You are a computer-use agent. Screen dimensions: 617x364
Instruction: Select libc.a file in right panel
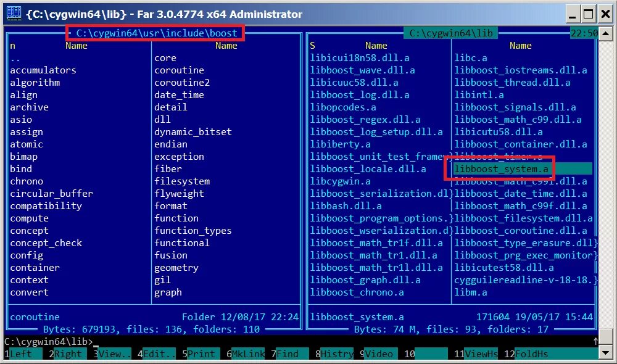tap(471, 58)
